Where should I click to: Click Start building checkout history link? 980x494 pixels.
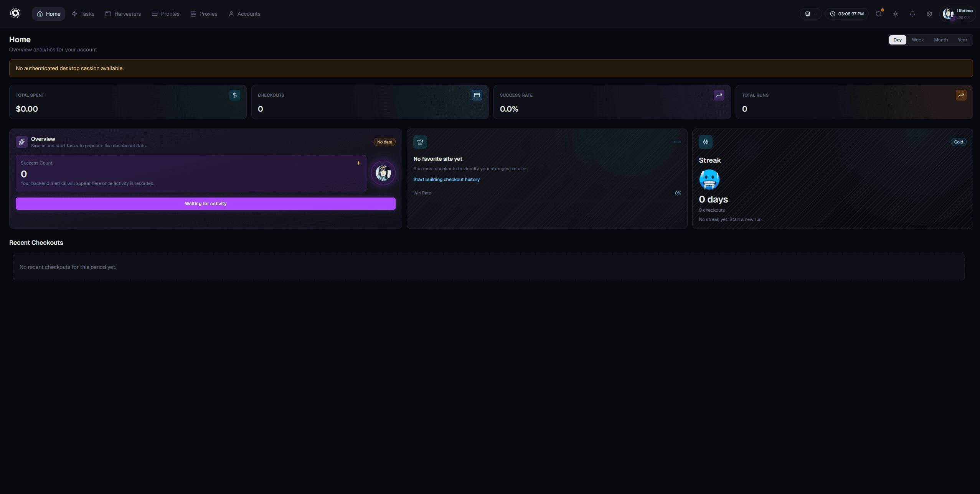pos(446,179)
